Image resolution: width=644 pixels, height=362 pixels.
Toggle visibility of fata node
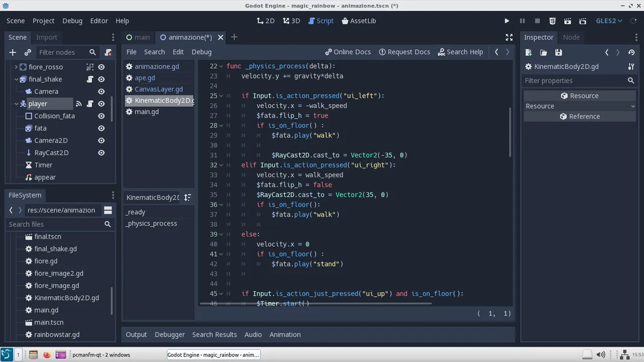coord(101,128)
